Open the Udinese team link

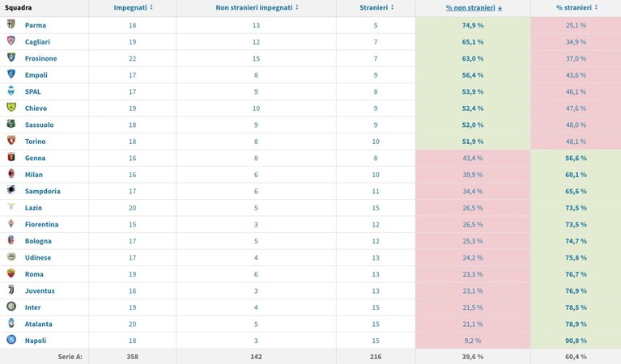(37, 257)
